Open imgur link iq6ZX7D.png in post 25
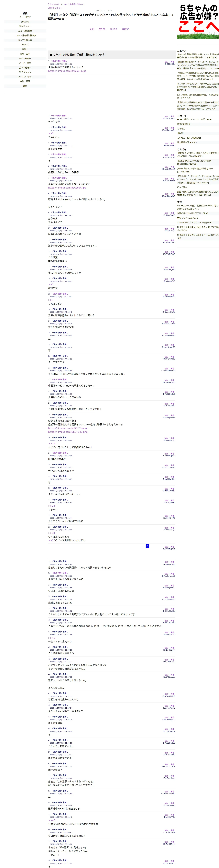The image size is (219, 868). click(67, 428)
